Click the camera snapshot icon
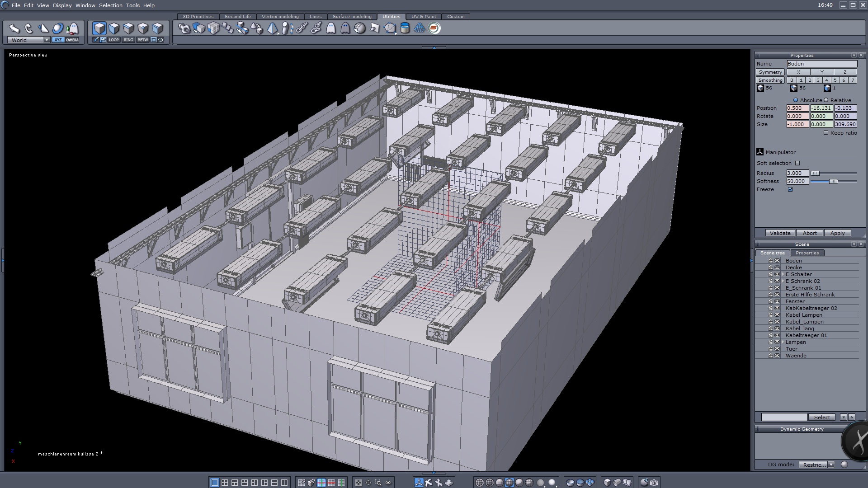Viewport: 868px width, 488px height. click(x=654, y=483)
